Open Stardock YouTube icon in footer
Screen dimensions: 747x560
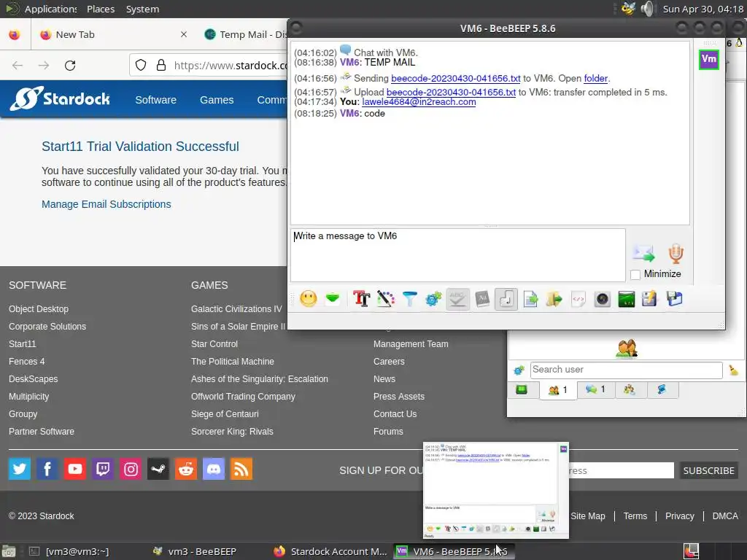tap(75, 470)
